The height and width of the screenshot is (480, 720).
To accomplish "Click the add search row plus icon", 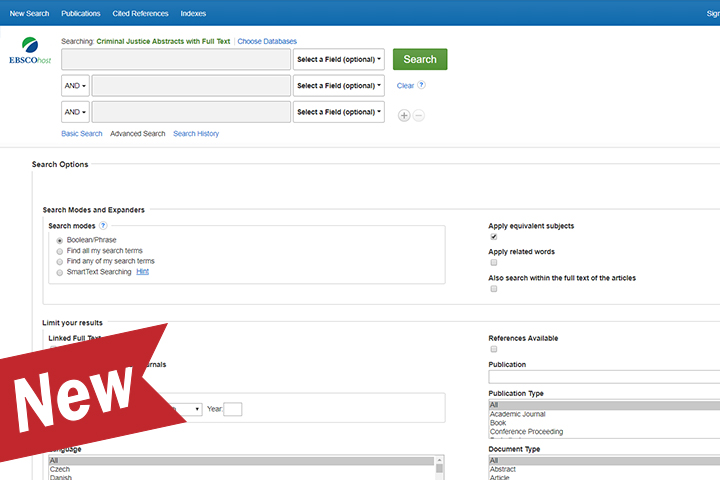I will 404,115.
